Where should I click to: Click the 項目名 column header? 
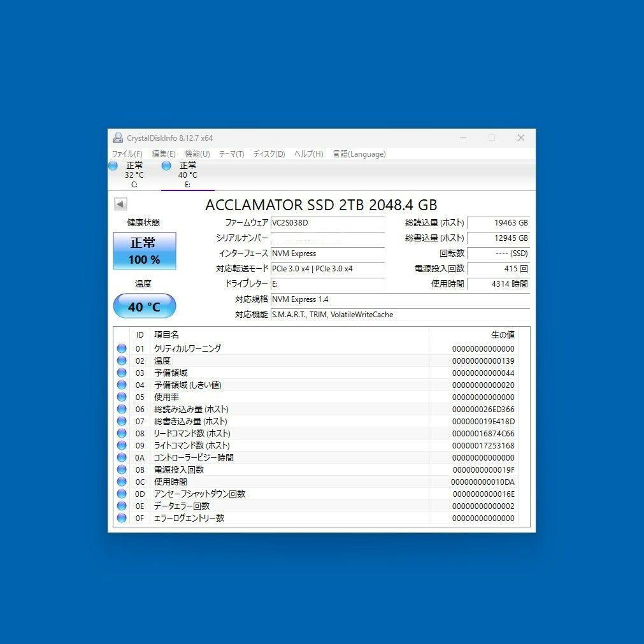(290, 334)
